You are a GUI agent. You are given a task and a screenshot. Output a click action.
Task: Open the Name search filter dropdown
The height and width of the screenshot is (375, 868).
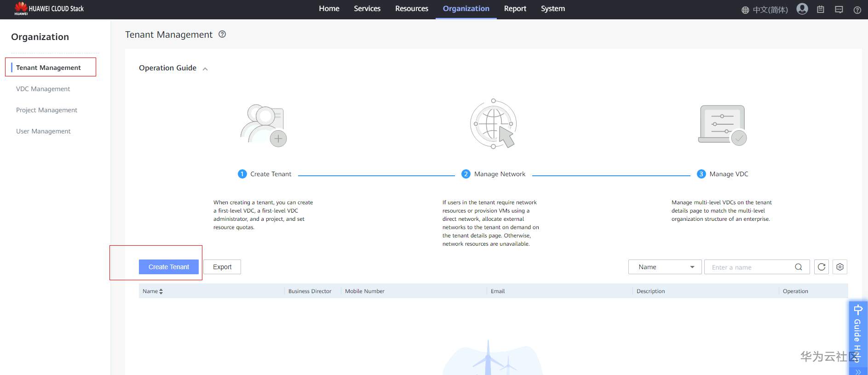(x=665, y=267)
